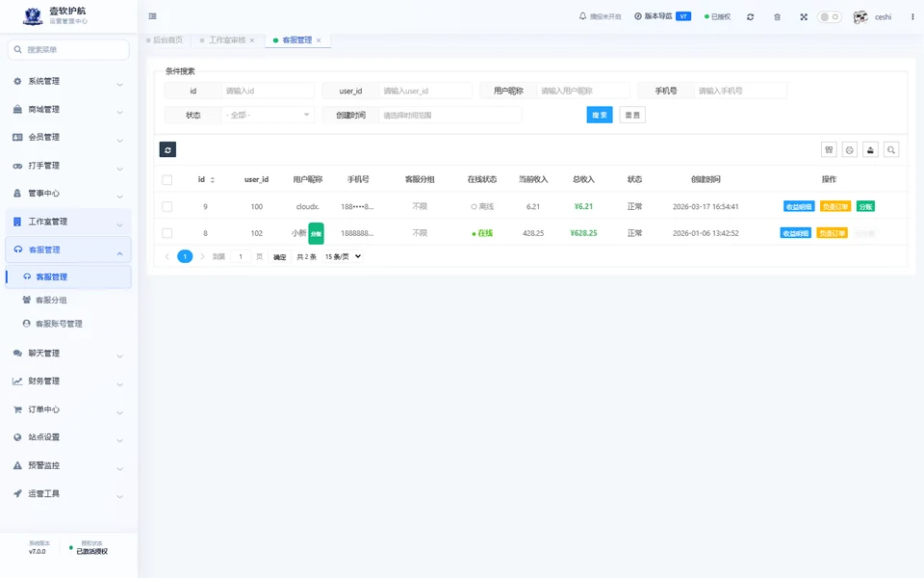
Task: Check the select-all header checkbox
Action: tap(167, 180)
